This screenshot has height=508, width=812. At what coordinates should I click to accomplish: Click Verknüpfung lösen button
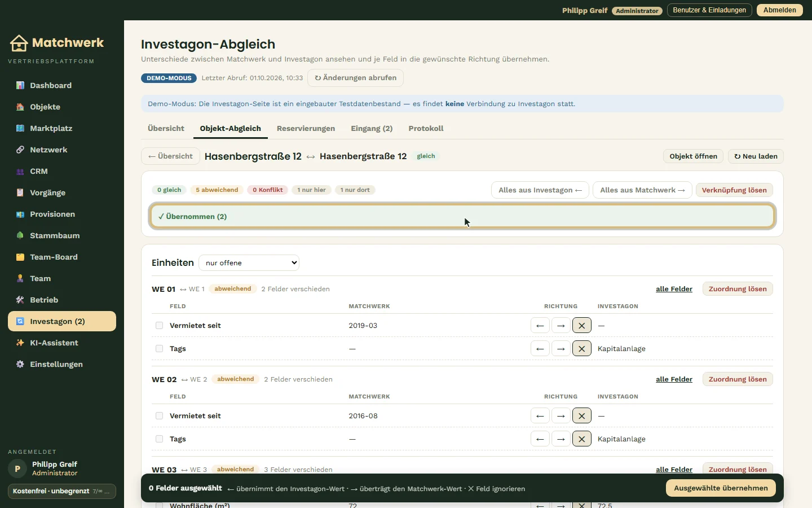tap(734, 190)
